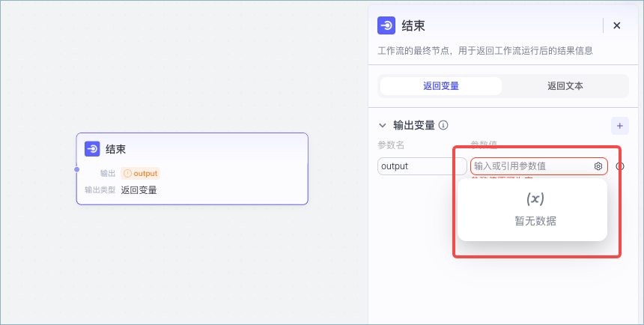The height and width of the screenshot is (325, 644).
Task: Click the orange output tag in node
Action: coord(141,173)
